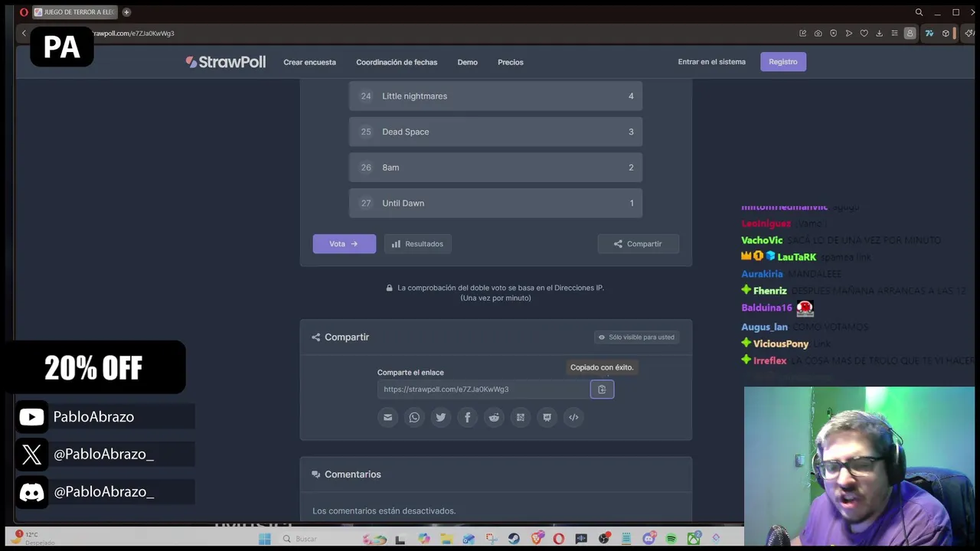Click the Registro button

pyautogui.click(x=783, y=62)
